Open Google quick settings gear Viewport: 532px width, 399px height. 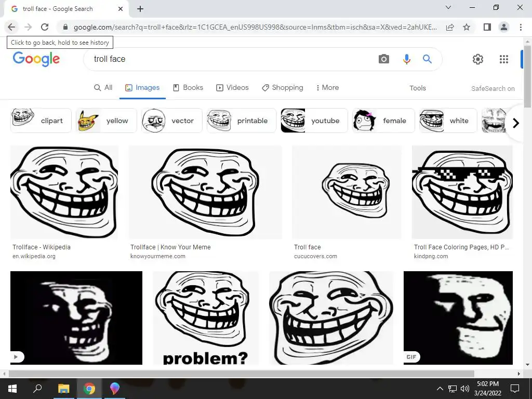coord(478,59)
